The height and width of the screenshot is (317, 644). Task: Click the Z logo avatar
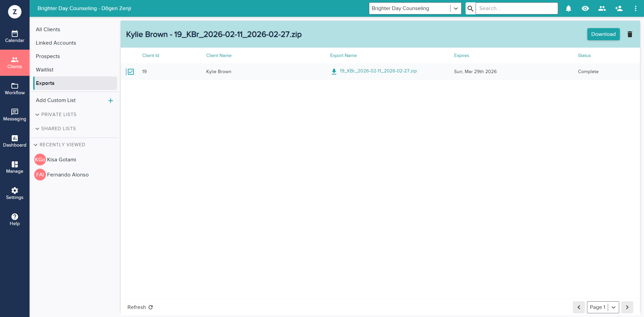coord(15,12)
